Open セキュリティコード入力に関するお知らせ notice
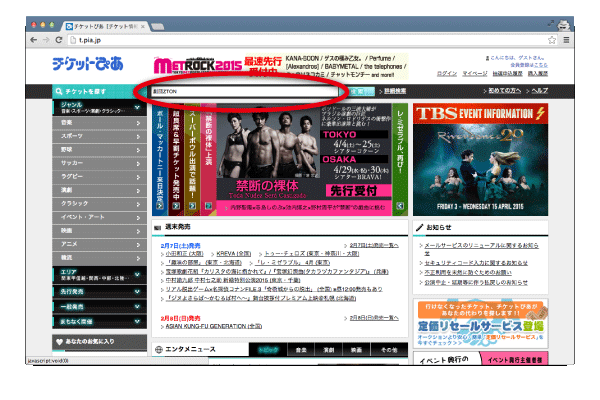 pyautogui.click(x=476, y=263)
